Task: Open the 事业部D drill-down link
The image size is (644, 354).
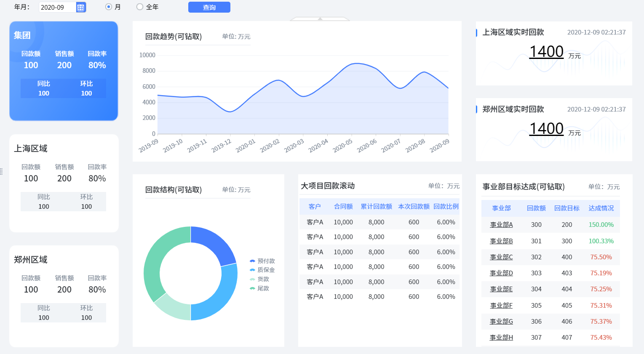Action: pyautogui.click(x=501, y=273)
